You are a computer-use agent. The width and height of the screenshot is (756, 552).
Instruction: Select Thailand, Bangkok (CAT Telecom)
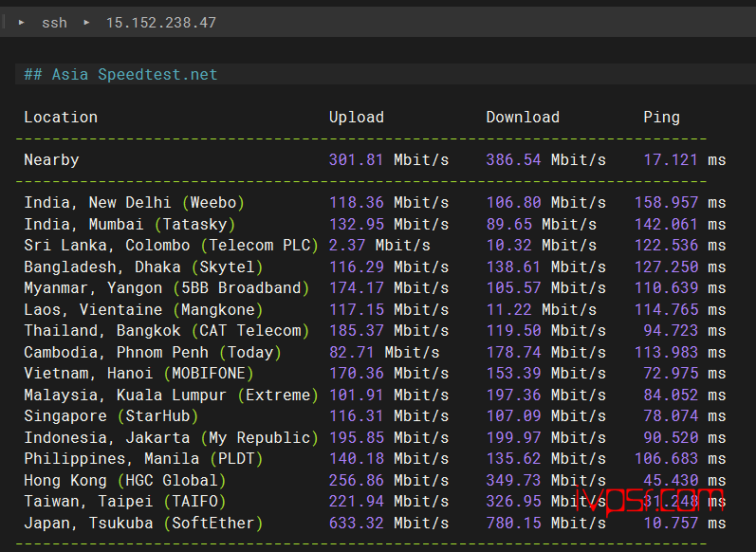[x=167, y=331]
